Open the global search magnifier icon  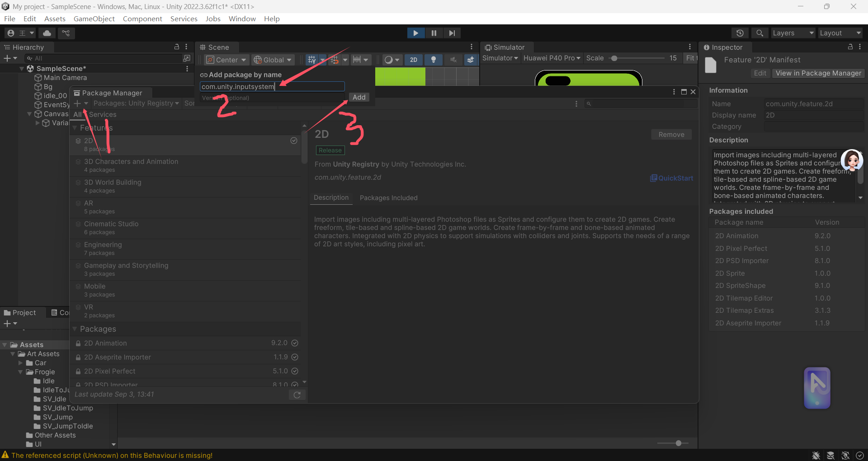759,33
